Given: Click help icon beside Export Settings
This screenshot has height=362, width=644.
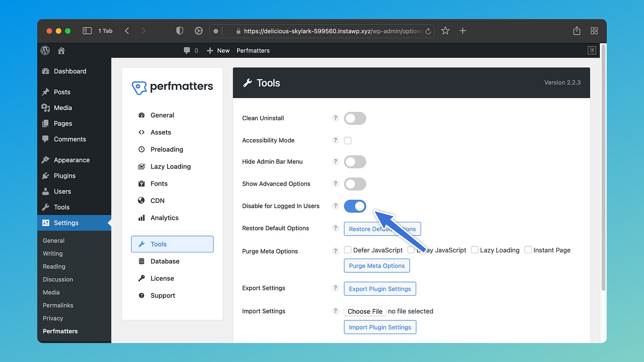Looking at the screenshot, I should point(335,288).
